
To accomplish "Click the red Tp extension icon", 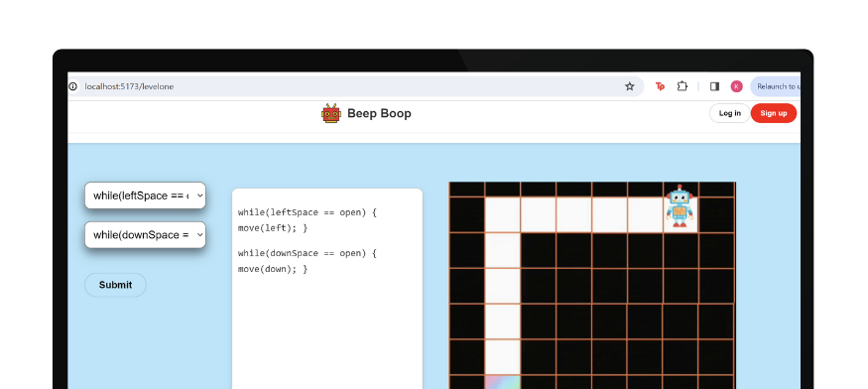I will (x=660, y=86).
